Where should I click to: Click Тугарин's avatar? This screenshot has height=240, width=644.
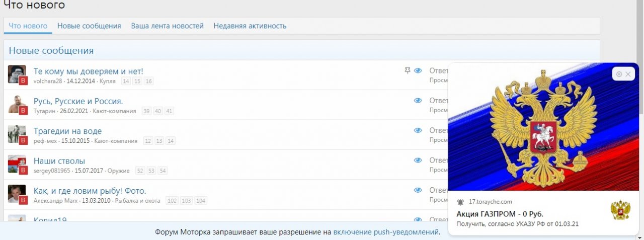pyautogui.click(x=17, y=105)
